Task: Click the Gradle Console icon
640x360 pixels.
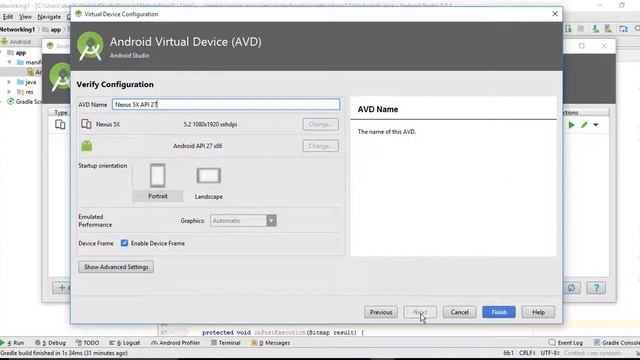Action: click(597, 342)
